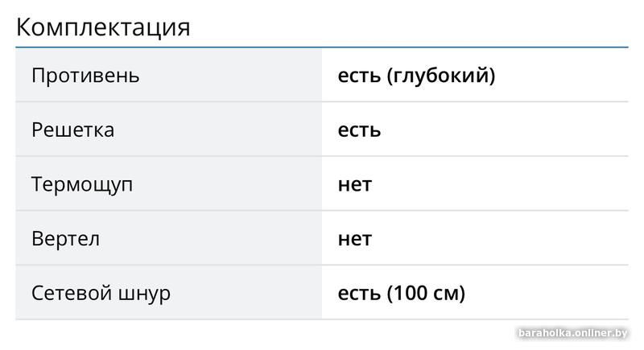Image resolution: width=644 pixels, height=350 pixels.
Task: Click the word 'есть' in Противень row
Action: click(x=359, y=76)
